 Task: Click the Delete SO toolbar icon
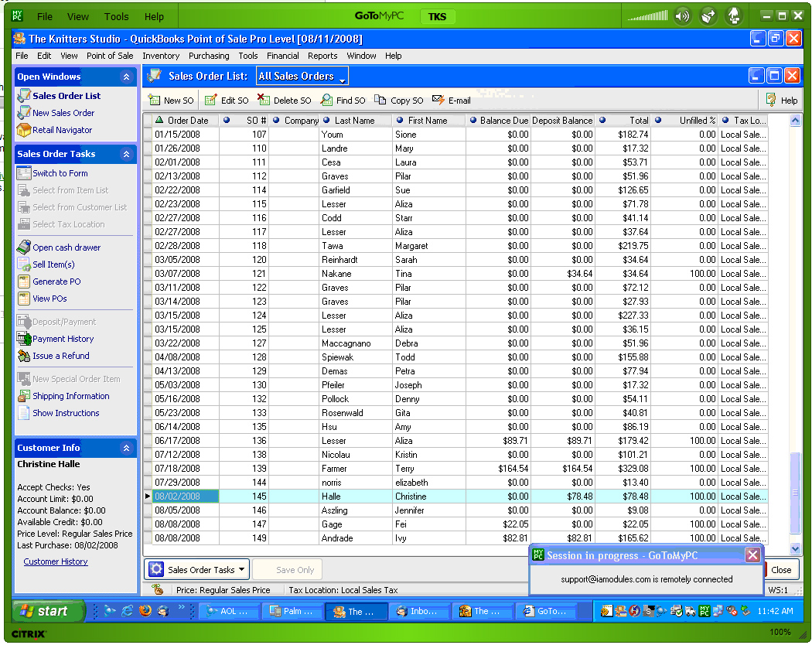coord(264,100)
